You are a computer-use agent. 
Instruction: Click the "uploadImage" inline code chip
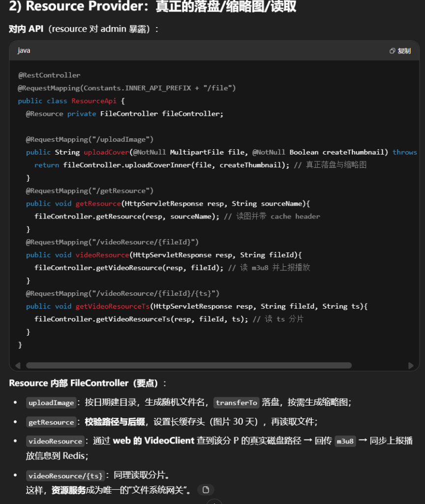pyautogui.click(x=51, y=403)
